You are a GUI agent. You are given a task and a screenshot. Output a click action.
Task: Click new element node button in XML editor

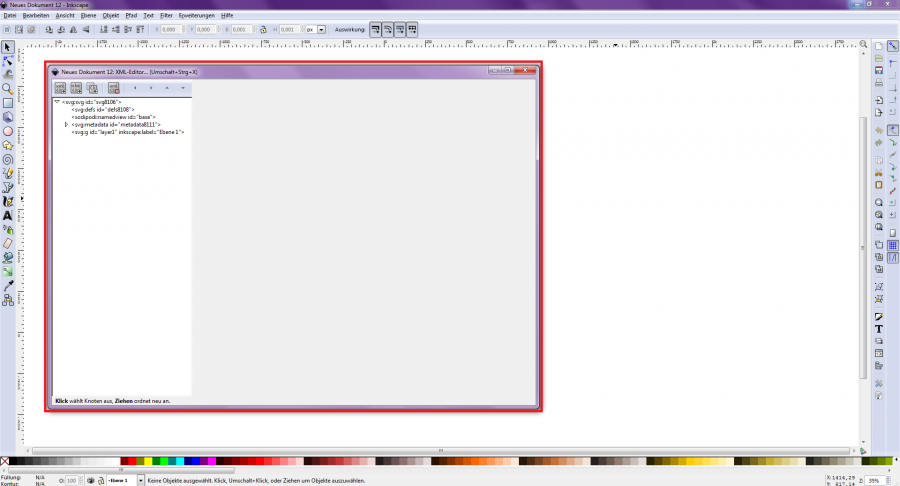click(x=60, y=88)
